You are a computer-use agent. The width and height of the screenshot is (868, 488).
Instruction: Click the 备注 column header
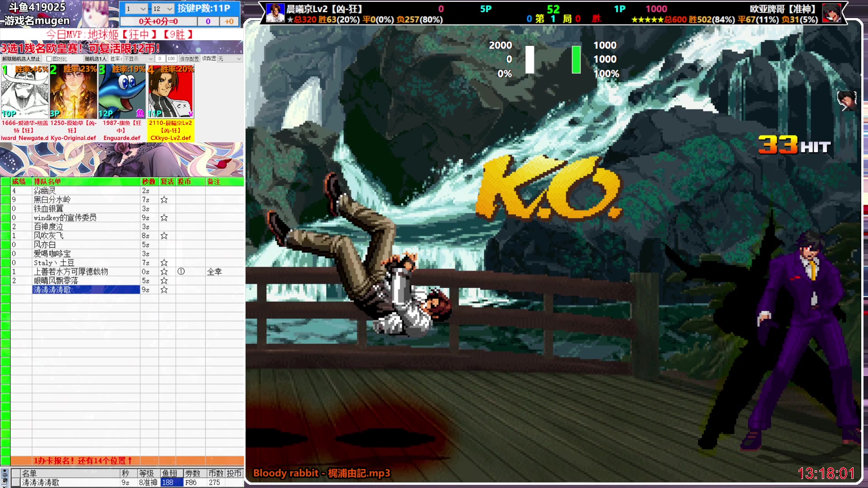point(225,182)
